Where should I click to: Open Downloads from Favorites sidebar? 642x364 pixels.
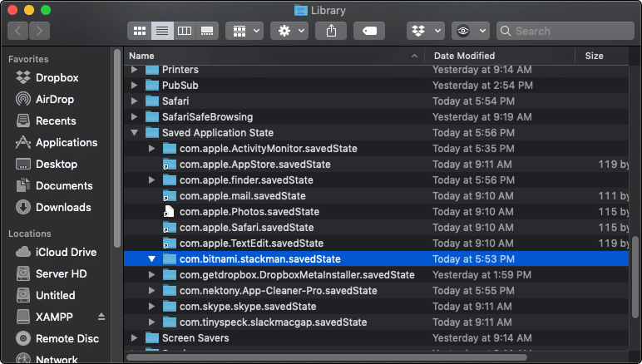62,207
